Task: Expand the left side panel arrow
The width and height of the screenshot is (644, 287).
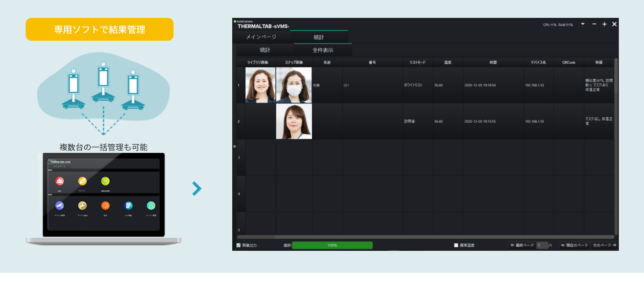Action: click(x=235, y=146)
